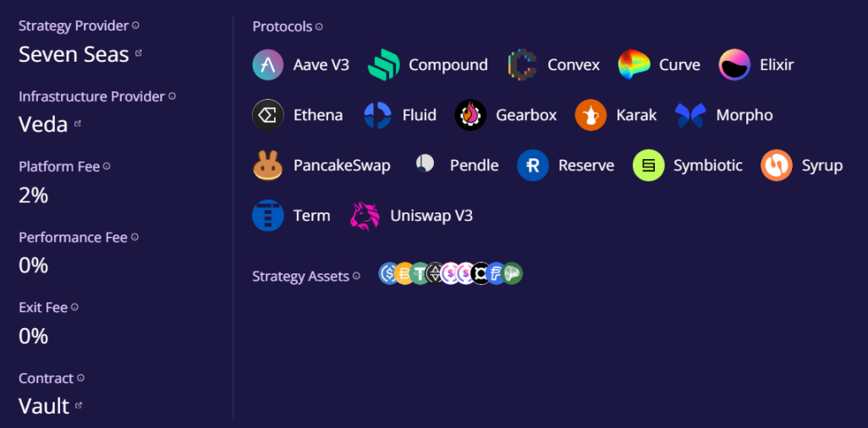
Task: Click the Exit Fee info icon
Action: [x=74, y=307]
